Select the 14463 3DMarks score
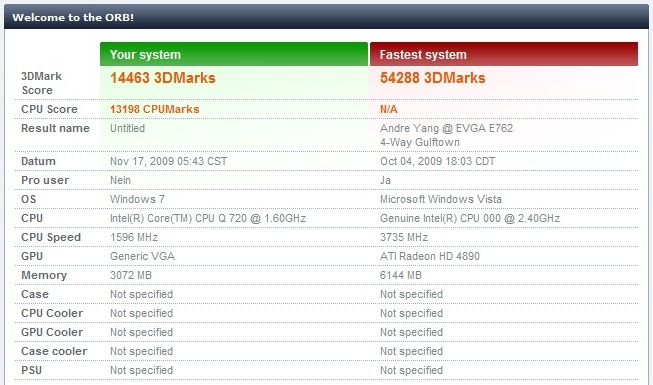The width and height of the screenshot is (653, 385). 163,78
